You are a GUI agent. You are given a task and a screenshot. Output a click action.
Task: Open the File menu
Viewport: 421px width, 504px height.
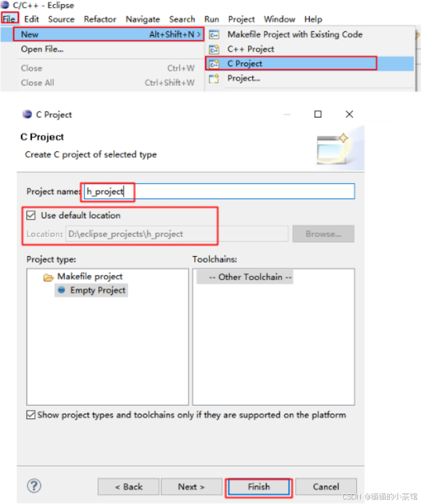click(9, 19)
